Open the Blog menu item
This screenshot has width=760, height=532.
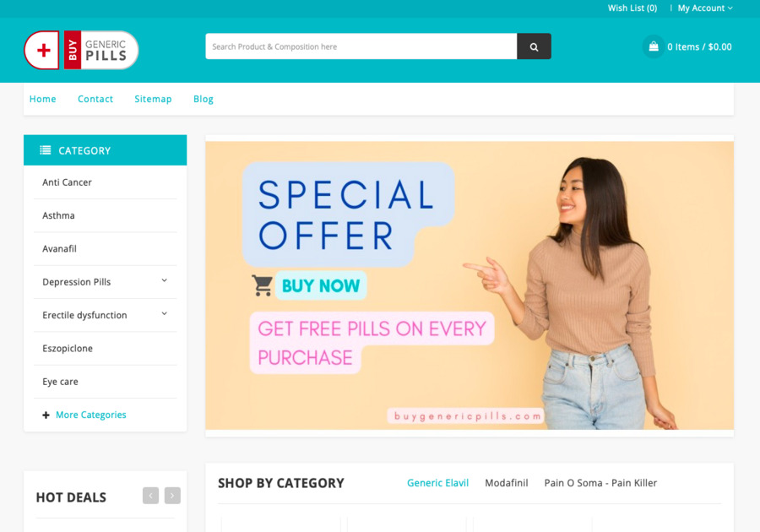[x=203, y=99]
